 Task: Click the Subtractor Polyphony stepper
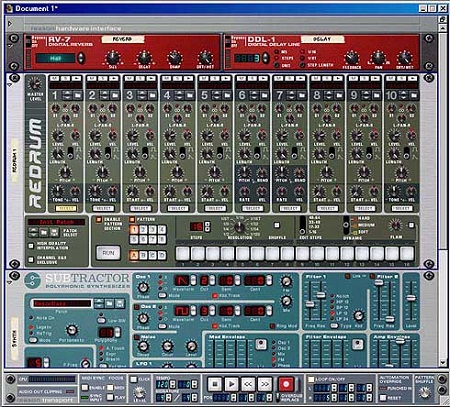coord(117,332)
